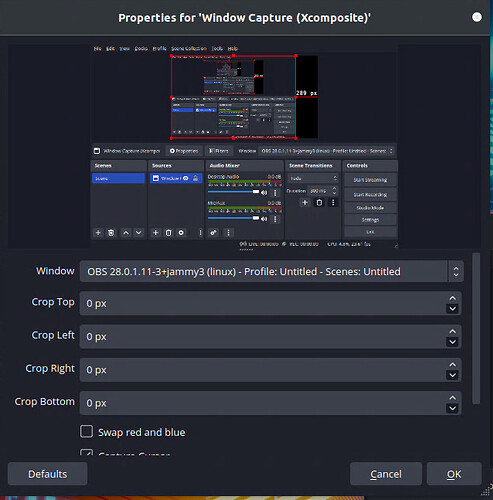The width and height of the screenshot is (493, 500).
Task: Click the add transition plus icon
Action: 305,203
